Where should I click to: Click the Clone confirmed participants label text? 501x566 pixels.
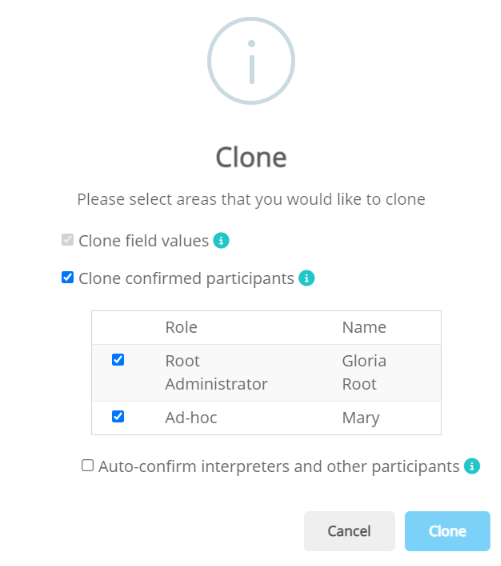point(186,278)
